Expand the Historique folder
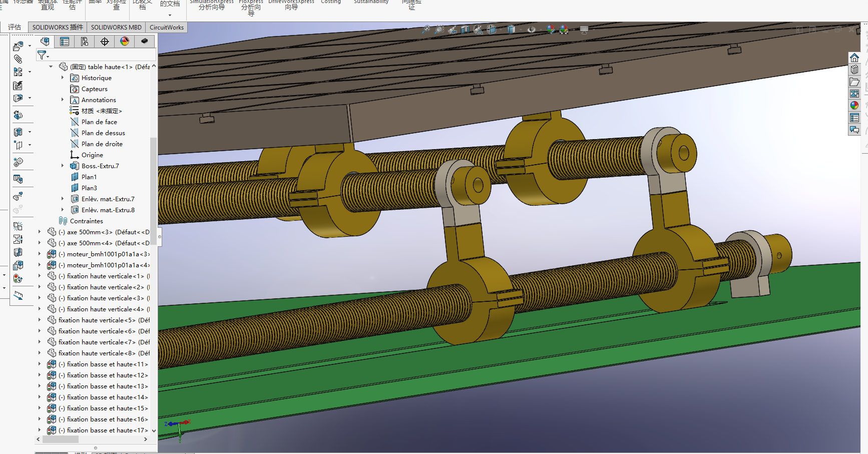868x454 pixels. point(63,78)
